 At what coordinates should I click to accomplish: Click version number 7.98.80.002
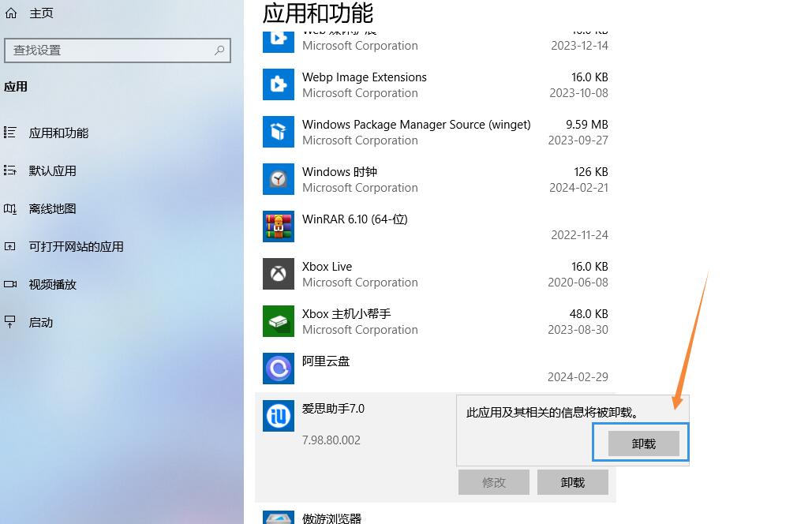[x=331, y=440]
